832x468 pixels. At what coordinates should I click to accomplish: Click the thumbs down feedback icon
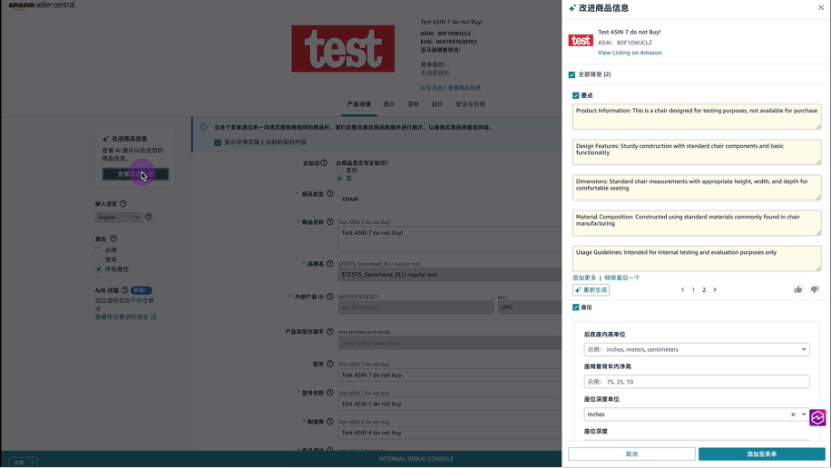[x=815, y=290]
